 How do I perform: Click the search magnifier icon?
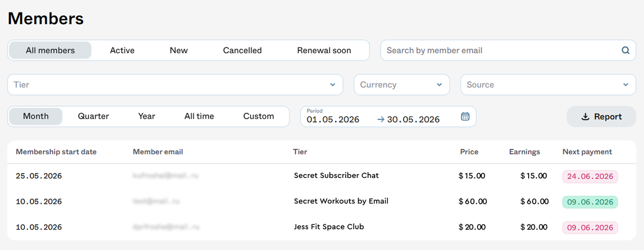pos(625,51)
